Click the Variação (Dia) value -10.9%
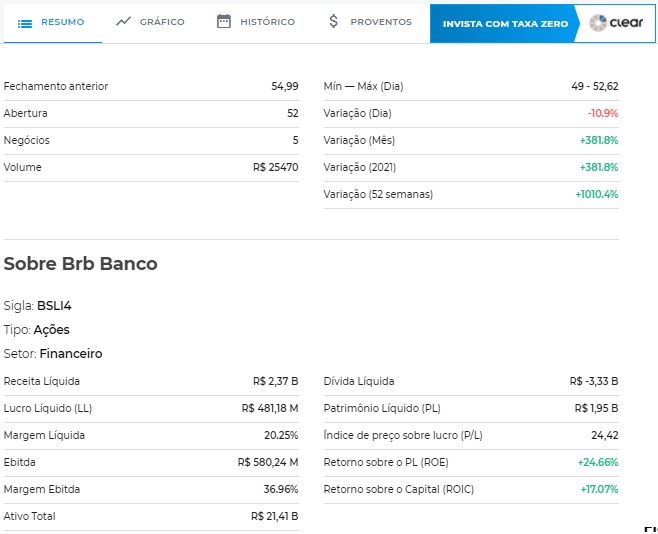658x534 pixels. 602,114
